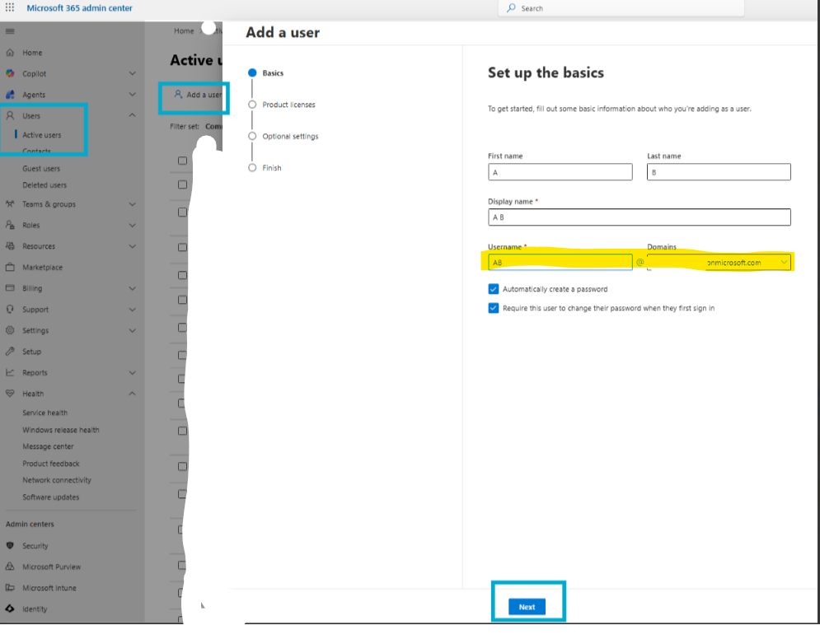Click the Resources icon in sidebar

[x=10, y=245]
